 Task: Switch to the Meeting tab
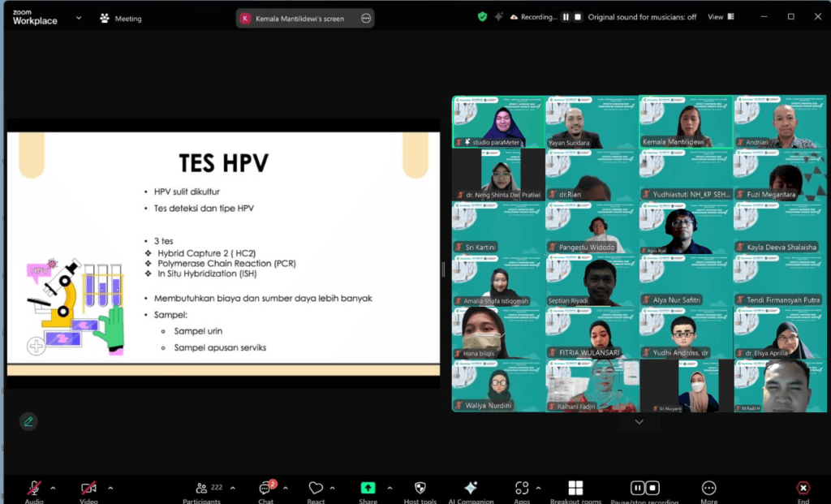tap(120, 18)
